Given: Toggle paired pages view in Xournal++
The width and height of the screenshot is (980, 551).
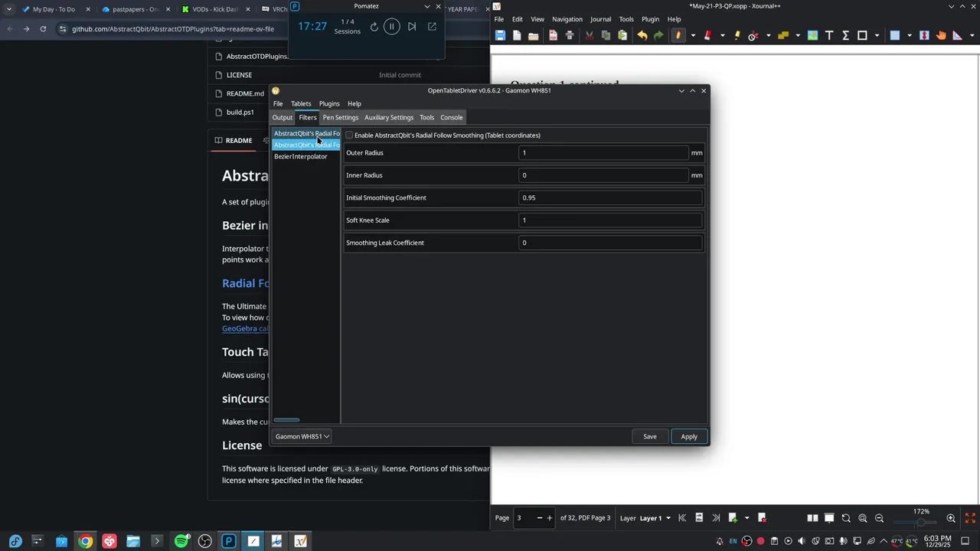Looking at the screenshot, I should [812, 518].
